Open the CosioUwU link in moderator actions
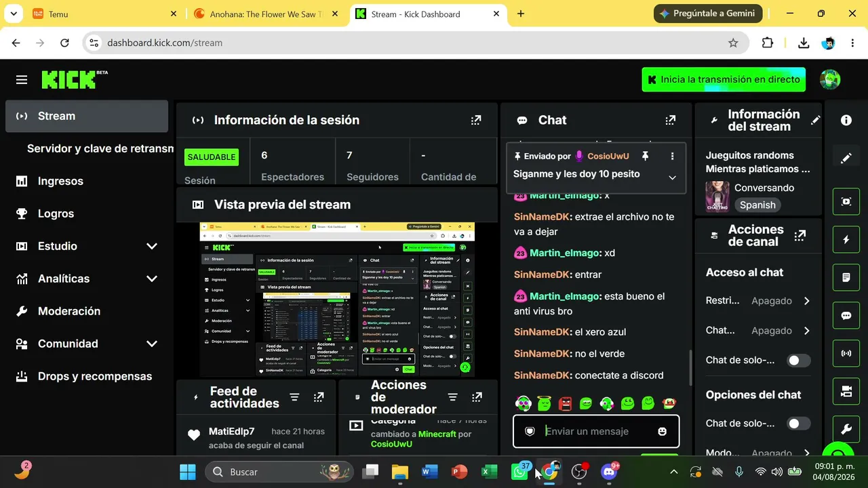This screenshot has width=868, height=488. coord(391,444)
